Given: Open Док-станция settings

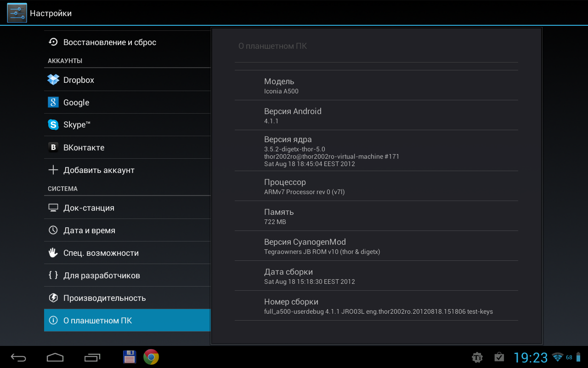Looking at the screenshot, I should [x=127, y=207].
